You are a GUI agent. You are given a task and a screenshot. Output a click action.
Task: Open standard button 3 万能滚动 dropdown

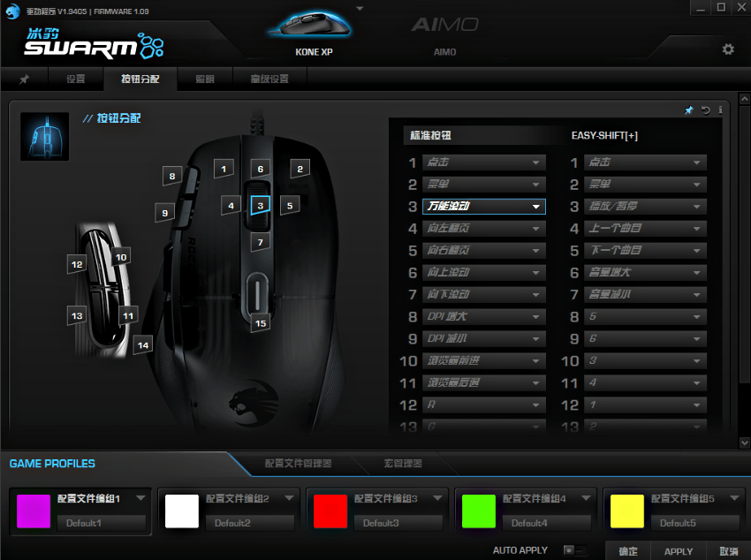coord(484,207)
